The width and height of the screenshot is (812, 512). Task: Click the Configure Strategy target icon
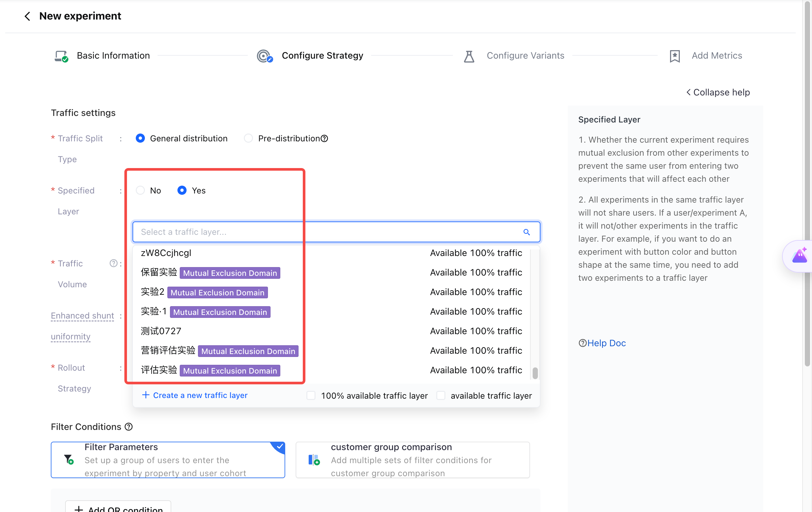pos(264,56)
